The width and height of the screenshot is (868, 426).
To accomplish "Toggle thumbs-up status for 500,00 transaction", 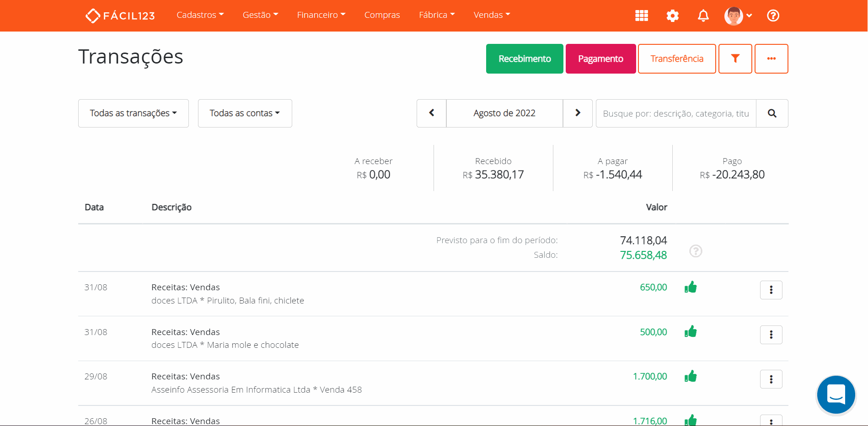I will 691,332.
